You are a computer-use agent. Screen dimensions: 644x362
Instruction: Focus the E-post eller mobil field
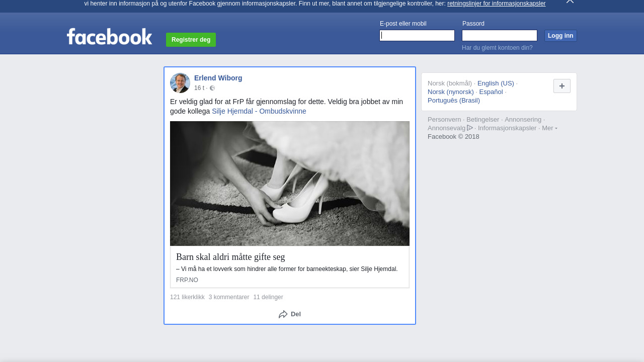click(417, 35)
